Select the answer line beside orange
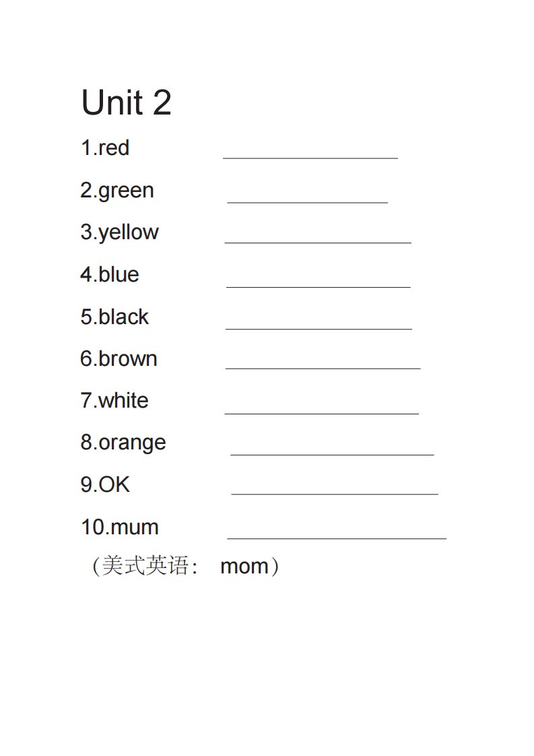Image resolution: width=534 pixels, height=756 pixels. point(332,454)
